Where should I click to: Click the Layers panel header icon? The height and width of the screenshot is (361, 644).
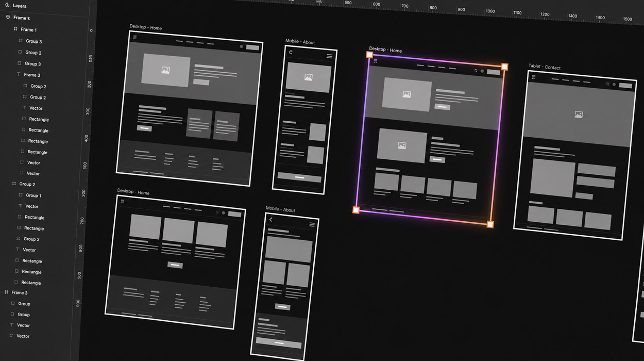click(x=7, y=6)
